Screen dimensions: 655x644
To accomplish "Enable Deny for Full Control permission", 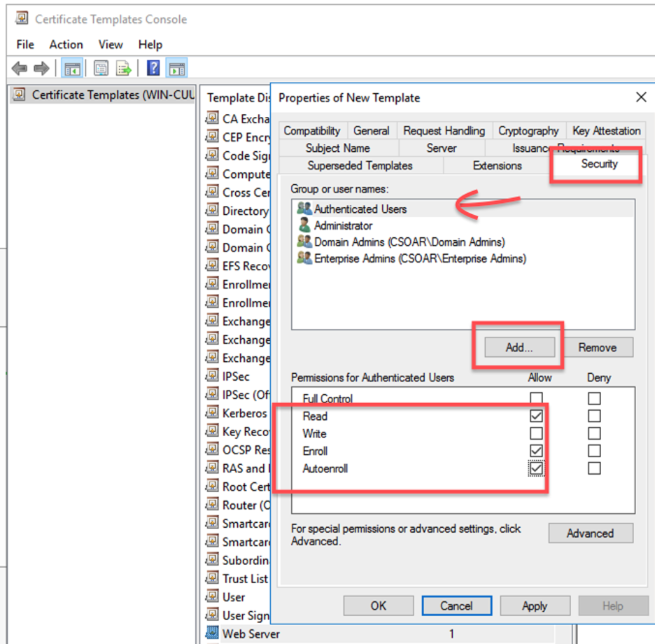I will click(594, 398).
